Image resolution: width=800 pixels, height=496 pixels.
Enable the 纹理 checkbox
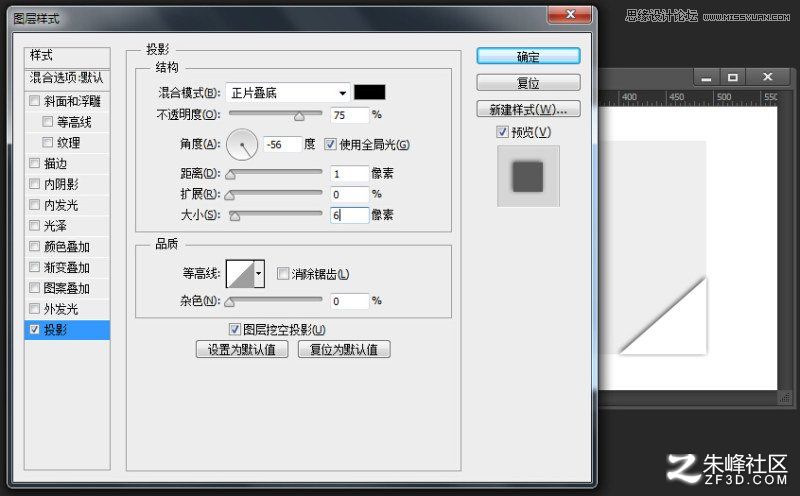(47, 142)
